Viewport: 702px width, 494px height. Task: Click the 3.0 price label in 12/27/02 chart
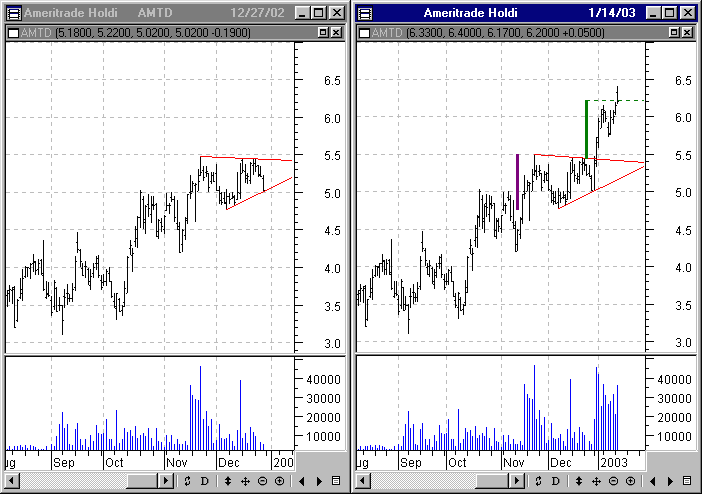pos(332,344)
